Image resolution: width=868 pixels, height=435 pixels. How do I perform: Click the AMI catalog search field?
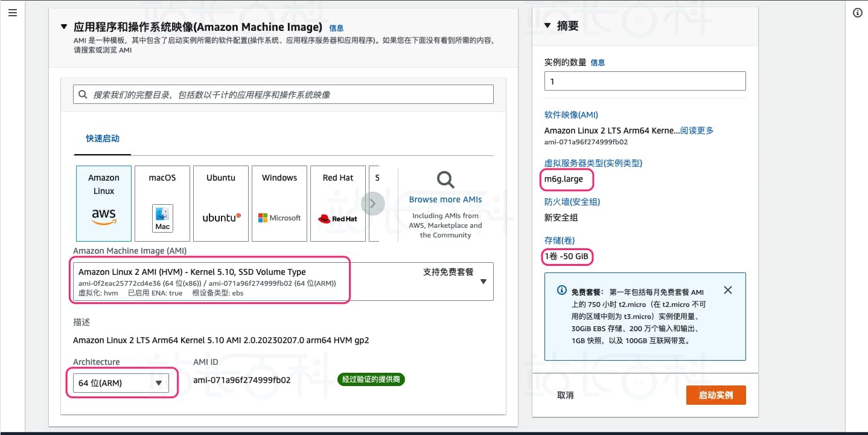click(283, 94)
